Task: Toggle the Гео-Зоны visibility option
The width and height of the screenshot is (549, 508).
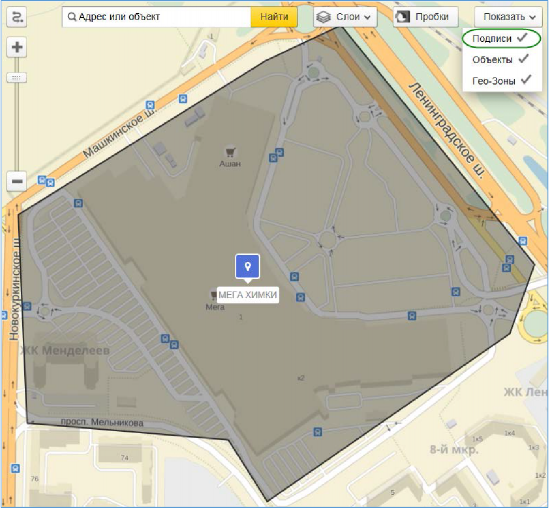Action: pos(501,81)
